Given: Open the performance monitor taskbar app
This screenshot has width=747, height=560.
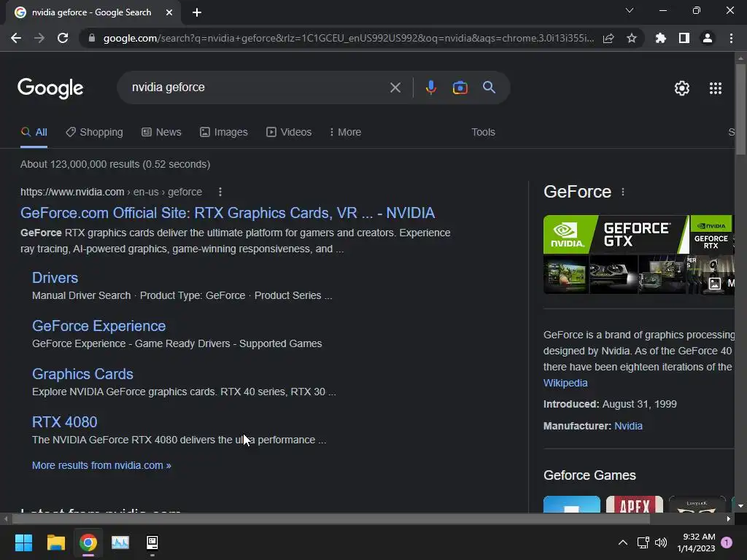Looking at the screenshot, I should [x=120, y=542].
